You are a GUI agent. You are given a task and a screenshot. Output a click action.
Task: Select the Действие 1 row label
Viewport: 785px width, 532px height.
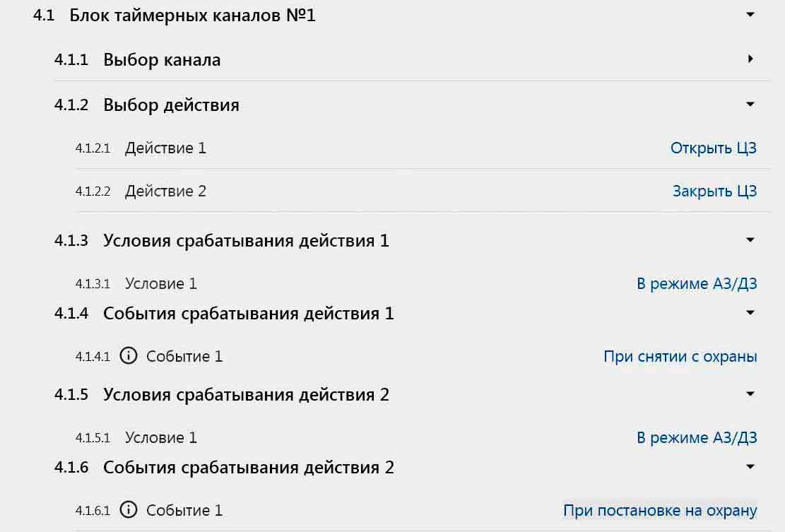click(x=165, y=148)
